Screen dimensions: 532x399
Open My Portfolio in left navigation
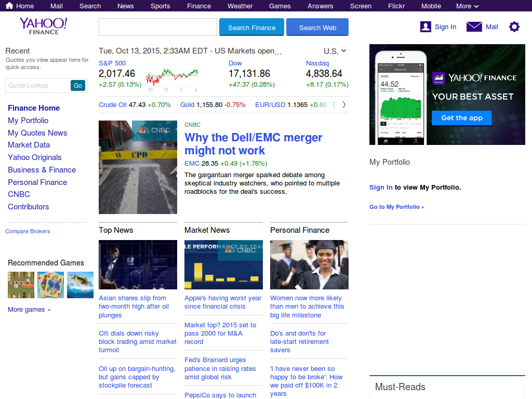[x=28, y=121]
